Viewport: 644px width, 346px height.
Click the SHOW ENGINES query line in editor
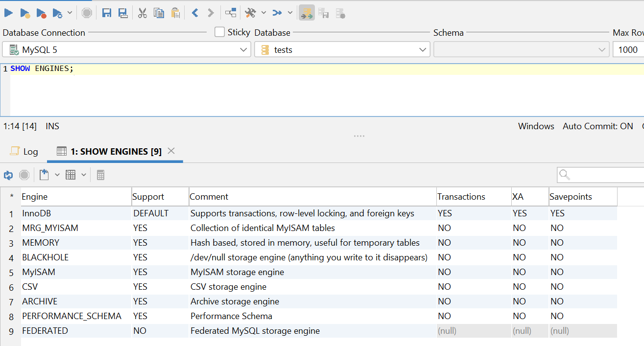(42, 69)
